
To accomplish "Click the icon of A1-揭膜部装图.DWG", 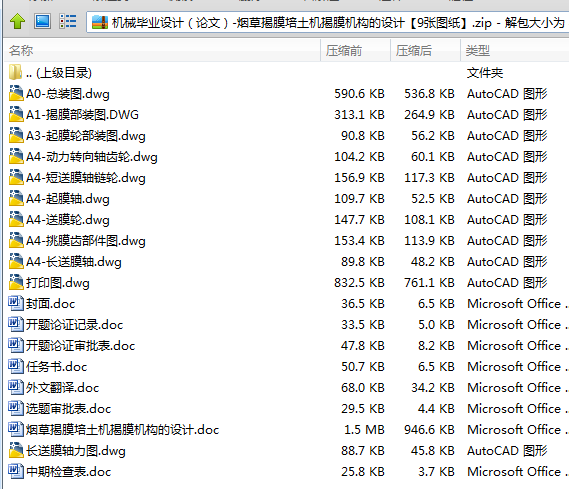I will [x=16, y=114].
